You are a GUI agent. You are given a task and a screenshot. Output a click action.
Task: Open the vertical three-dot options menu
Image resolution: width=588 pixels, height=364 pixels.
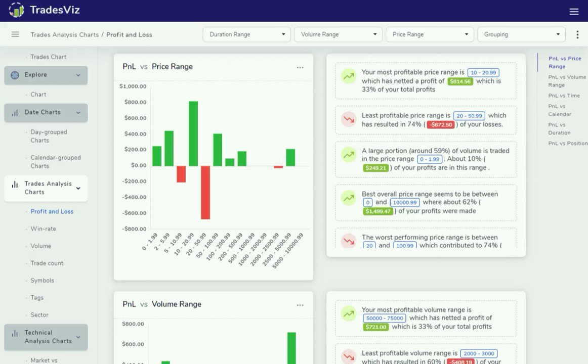pyautogui.click(x=577, y=34)
